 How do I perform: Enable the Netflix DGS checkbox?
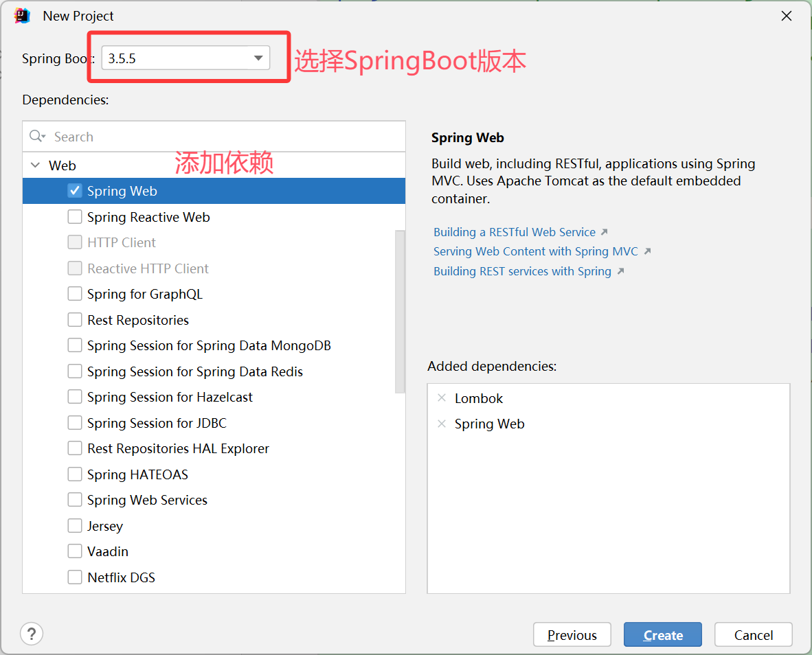click(x=75, y=577)
